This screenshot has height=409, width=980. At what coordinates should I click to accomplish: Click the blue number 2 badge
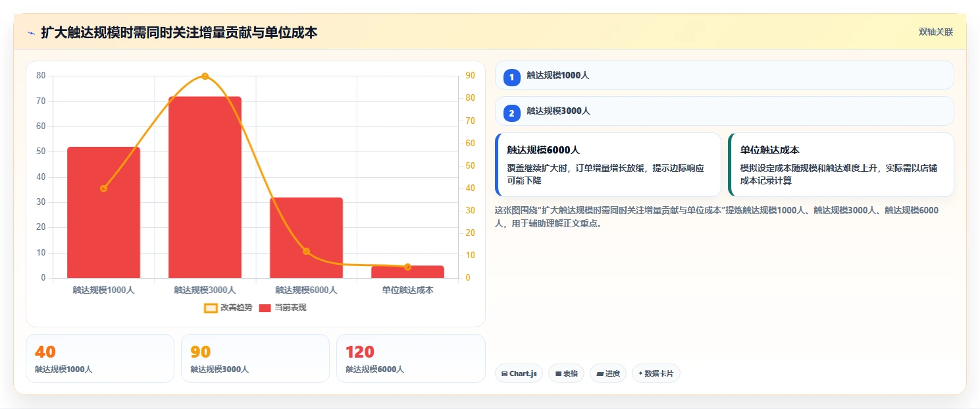511,113
